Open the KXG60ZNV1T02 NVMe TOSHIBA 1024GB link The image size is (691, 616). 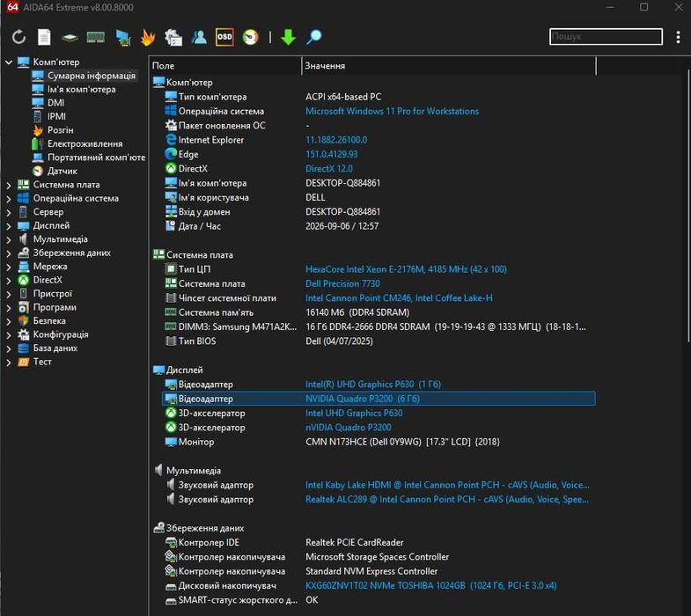click(431, 585)
